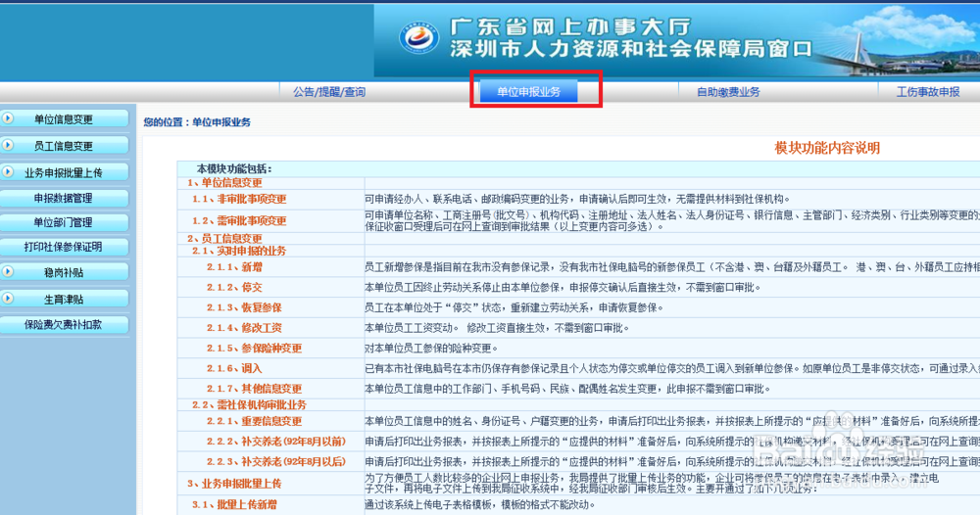Expand 业务申报批量上传 sidebar arrow

[x=8, y=171]
